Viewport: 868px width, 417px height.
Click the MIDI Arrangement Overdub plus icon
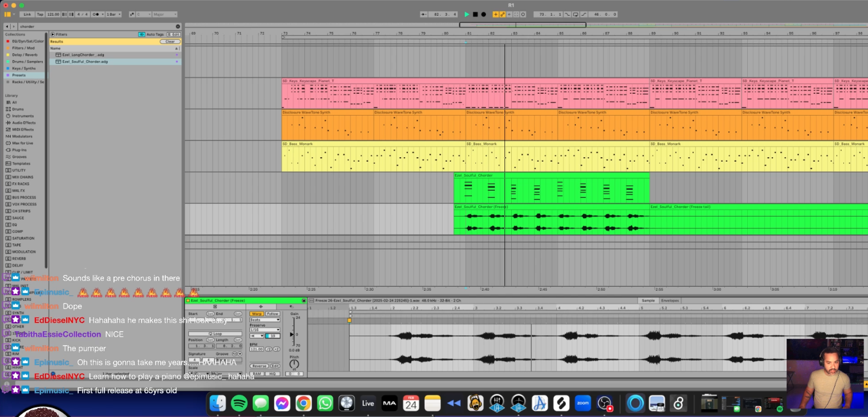tap(496, 14)
